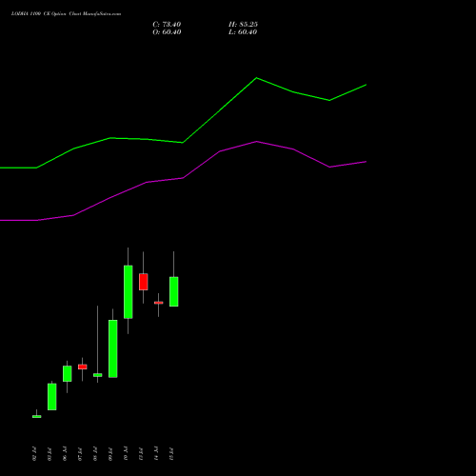Image resolution: width=476 pixels, height=476 pixels.
Task: Click the open value O: 60.40
Action: pos(167,32)
